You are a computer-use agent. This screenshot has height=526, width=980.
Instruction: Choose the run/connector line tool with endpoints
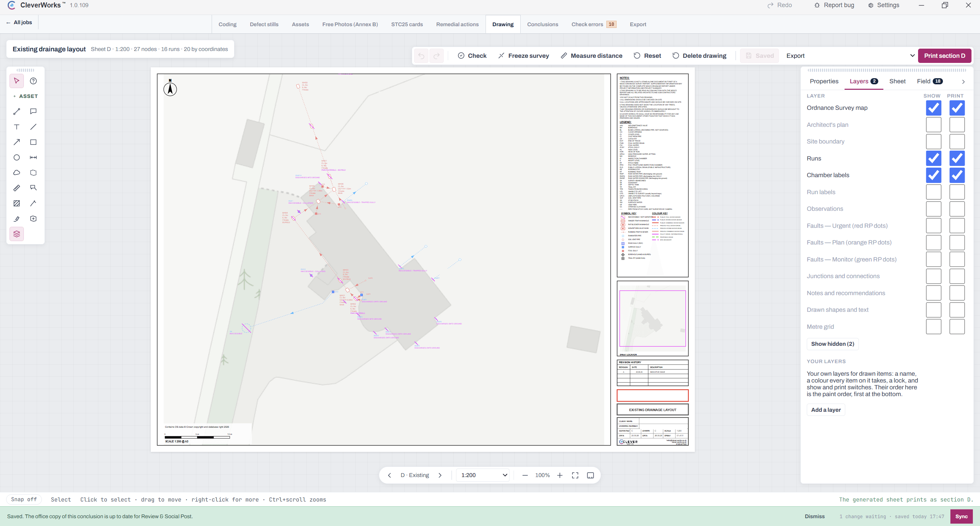click(x=17, y=112)
